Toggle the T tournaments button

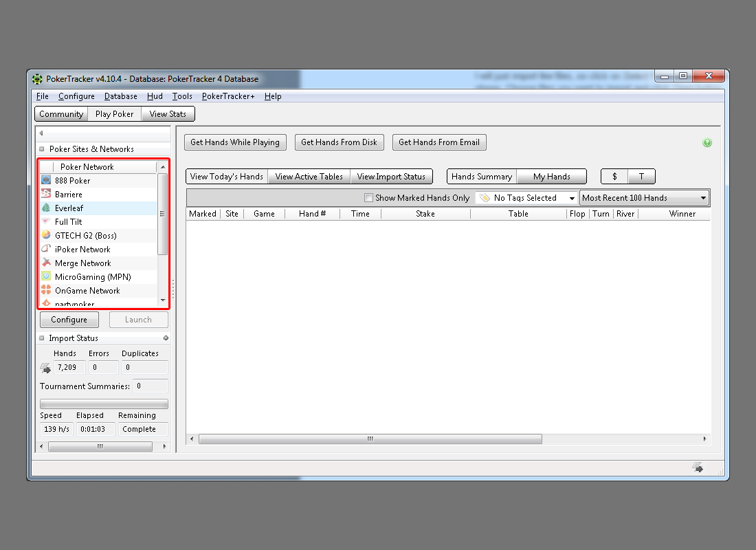[641, 177]
